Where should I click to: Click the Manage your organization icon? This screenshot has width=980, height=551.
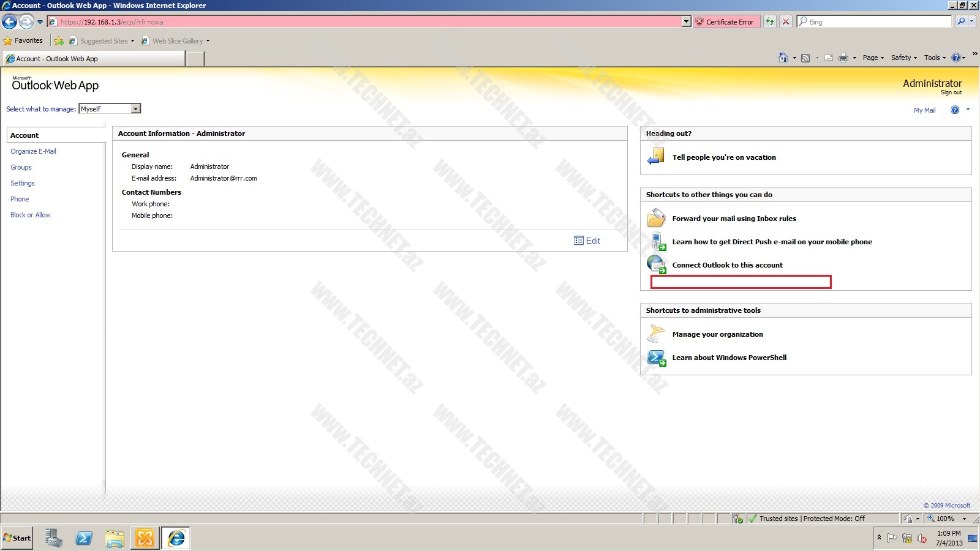pos(656,334)
